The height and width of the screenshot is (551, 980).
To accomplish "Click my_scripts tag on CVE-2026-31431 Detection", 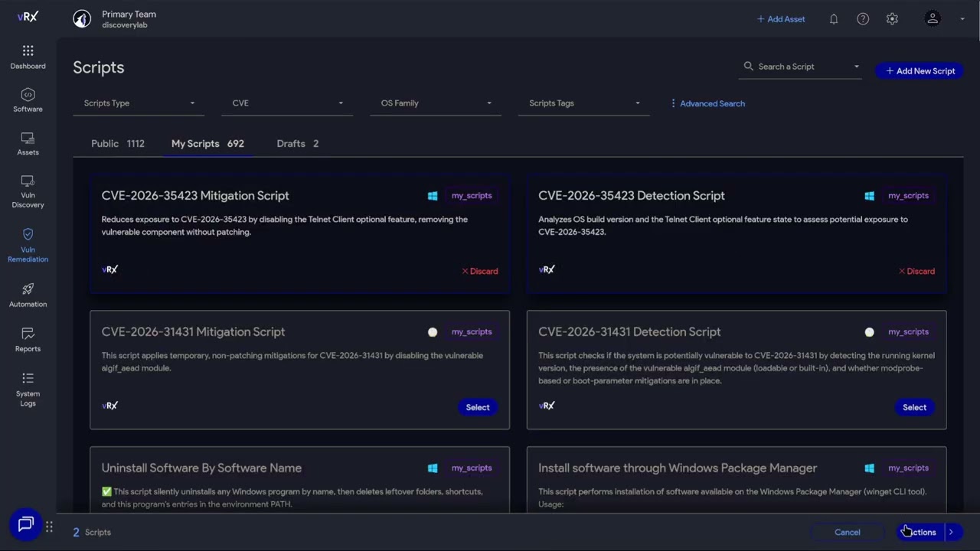I will (908, 332).
